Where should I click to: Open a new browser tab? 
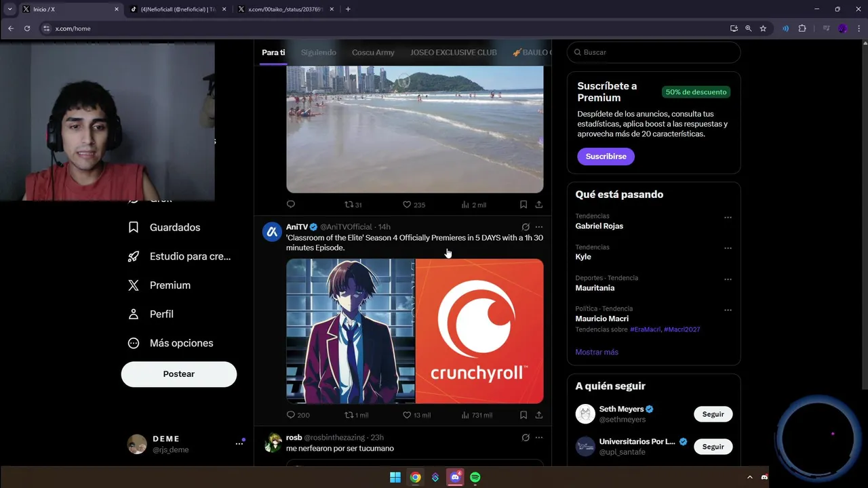pyautogui.click(x=348, y=9)
